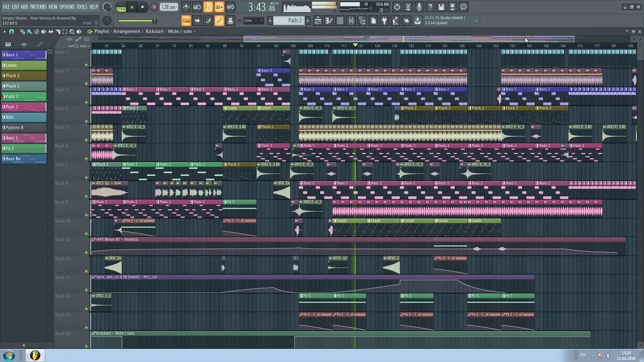Open the FILE menu
The height and width of the screenshot is (362, 644).
click(x=6, y=7)
